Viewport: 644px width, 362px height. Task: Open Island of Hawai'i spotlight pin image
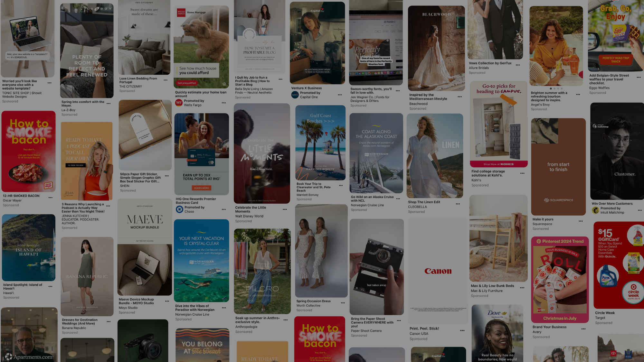pyautogui.click(x=29, y=247)
